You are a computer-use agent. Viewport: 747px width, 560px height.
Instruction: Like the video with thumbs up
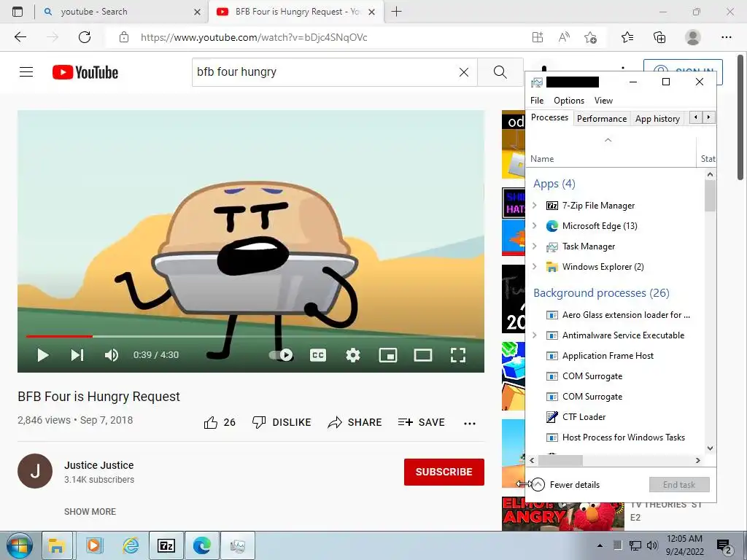220,422
